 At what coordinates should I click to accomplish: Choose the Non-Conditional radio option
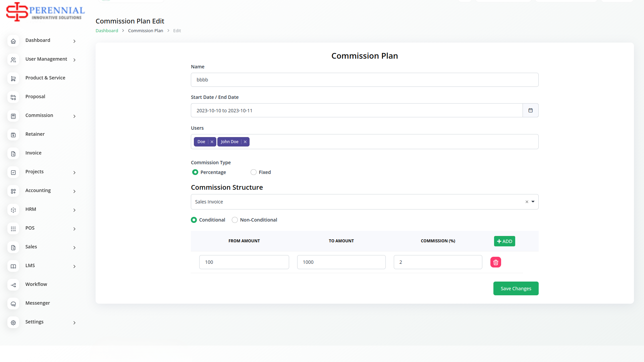235,220
